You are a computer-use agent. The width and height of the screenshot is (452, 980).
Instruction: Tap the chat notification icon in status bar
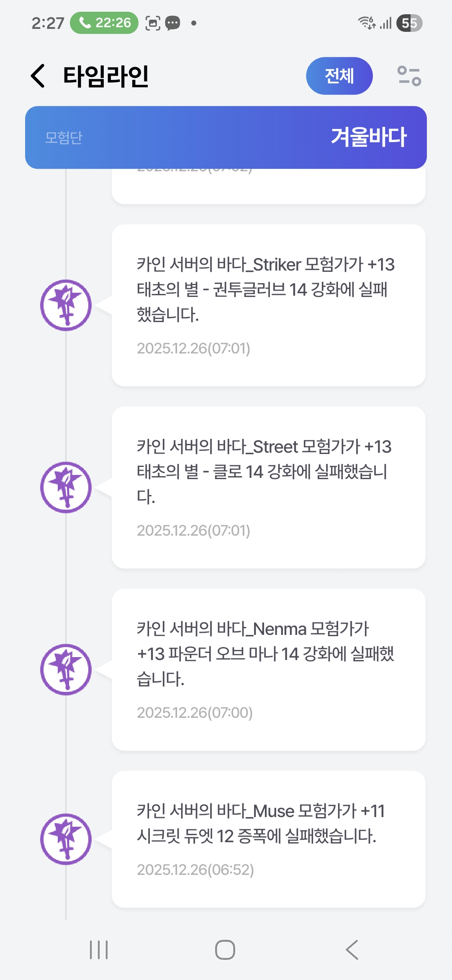172,23
